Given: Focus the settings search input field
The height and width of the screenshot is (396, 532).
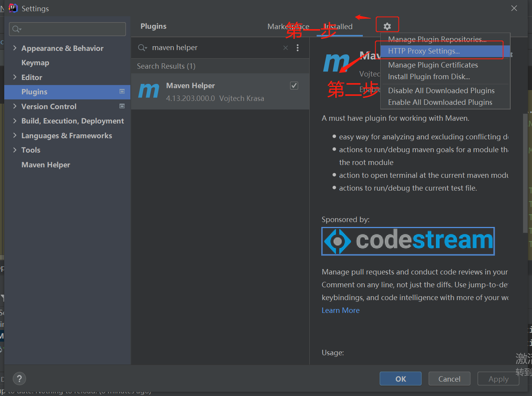Looking at the screenshot, I should (x=68, y=29).
